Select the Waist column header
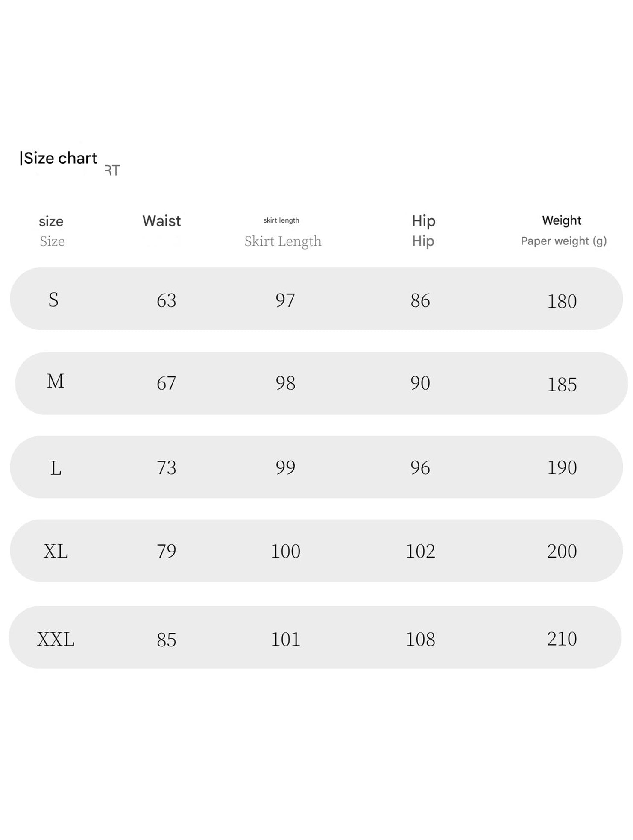Screen dimensions: 633x840 click(161, 221)
